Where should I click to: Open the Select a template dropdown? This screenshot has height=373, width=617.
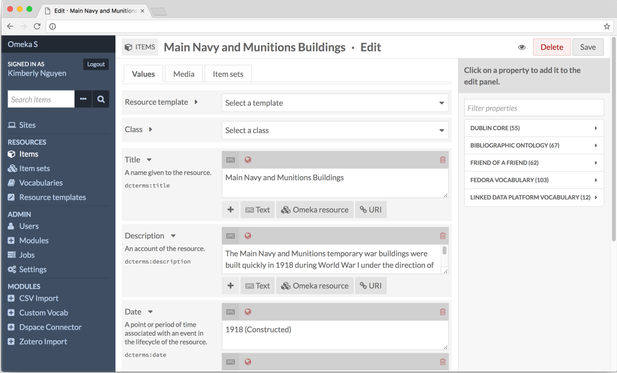click(x=335, y=103)
